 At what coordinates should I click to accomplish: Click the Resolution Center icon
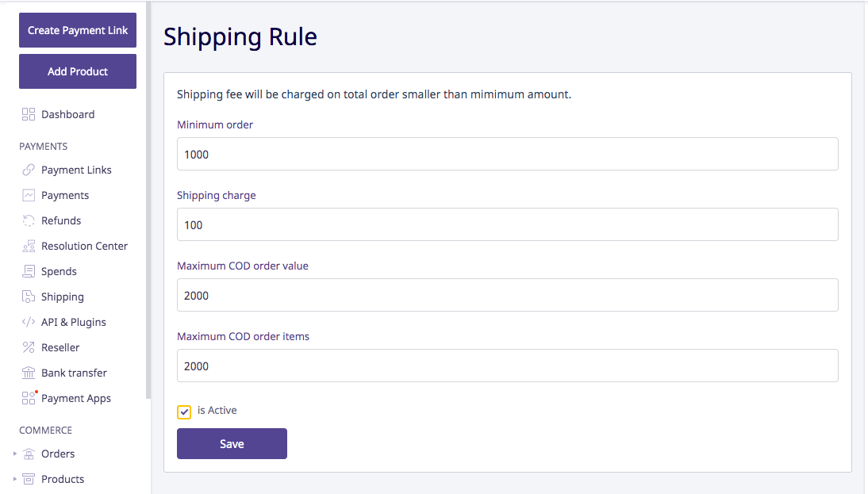[29, 246]
